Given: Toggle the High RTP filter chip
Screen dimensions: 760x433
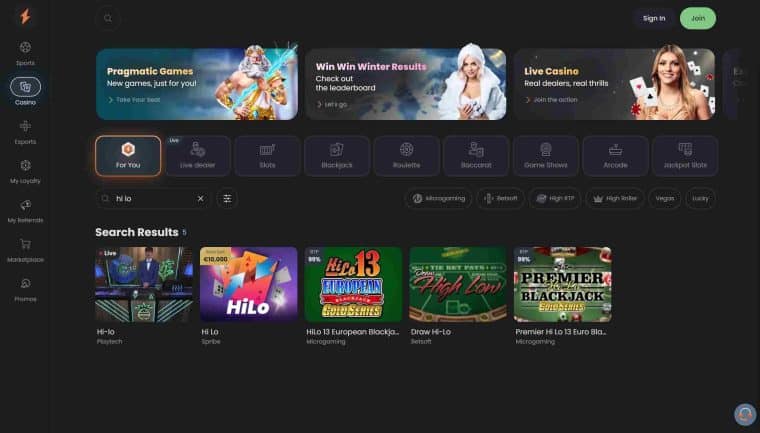Looking at the screenshot, I should point(555,198).
